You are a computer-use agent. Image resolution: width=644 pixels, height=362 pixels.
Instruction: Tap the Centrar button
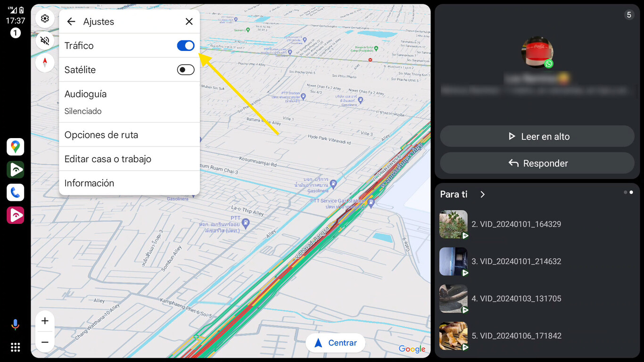335,343
